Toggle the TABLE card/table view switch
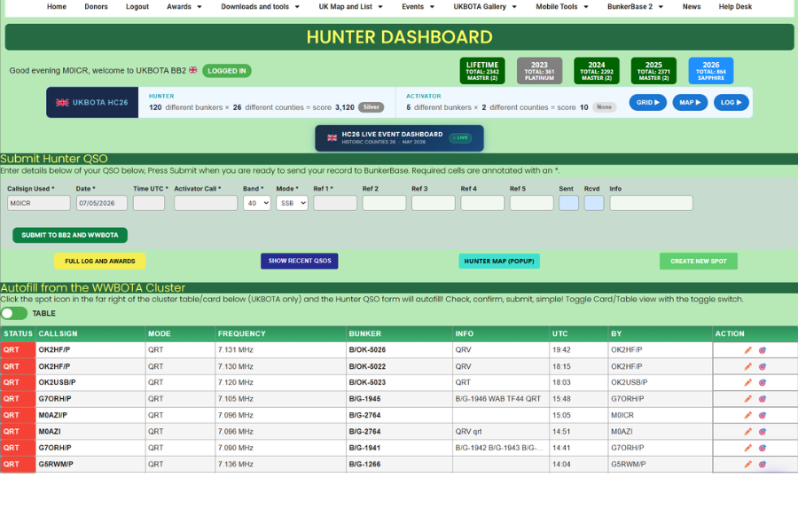The width and height of the screenshot is (798, 532). (13, 313)
